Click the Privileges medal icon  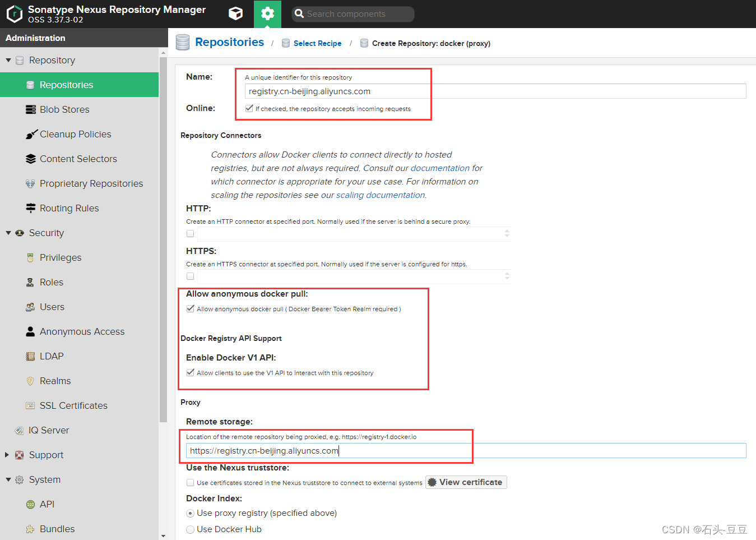[x=31, y=257]
